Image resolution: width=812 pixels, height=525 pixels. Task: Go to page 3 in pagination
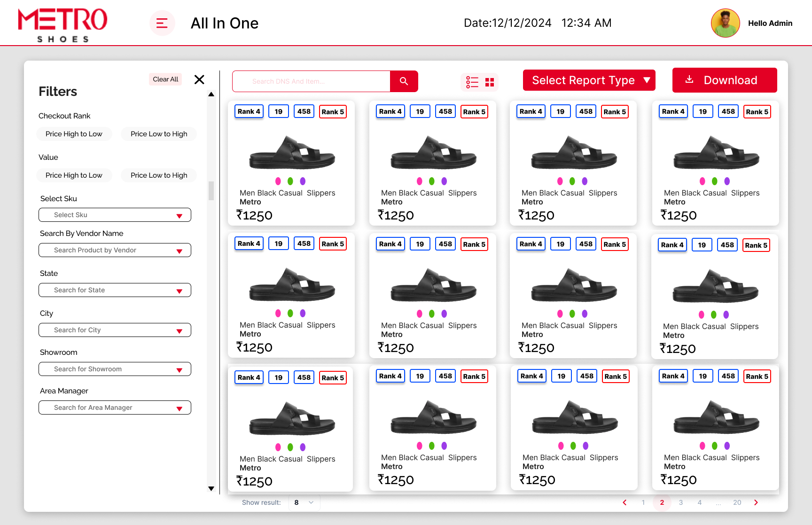click(x=681, y=502)
